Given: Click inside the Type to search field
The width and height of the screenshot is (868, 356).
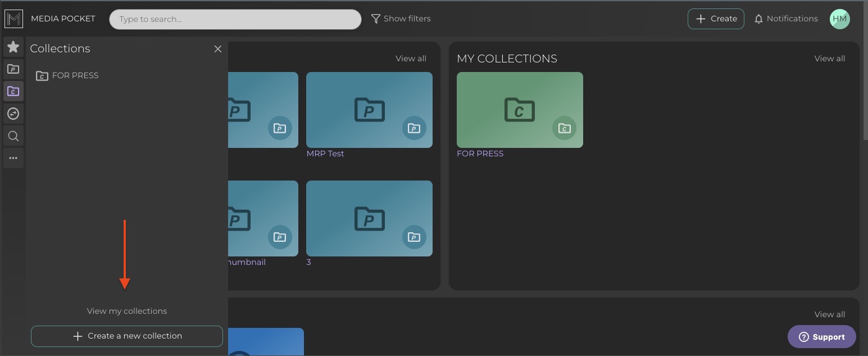Looking at the screenshot, I should (235, 19).
